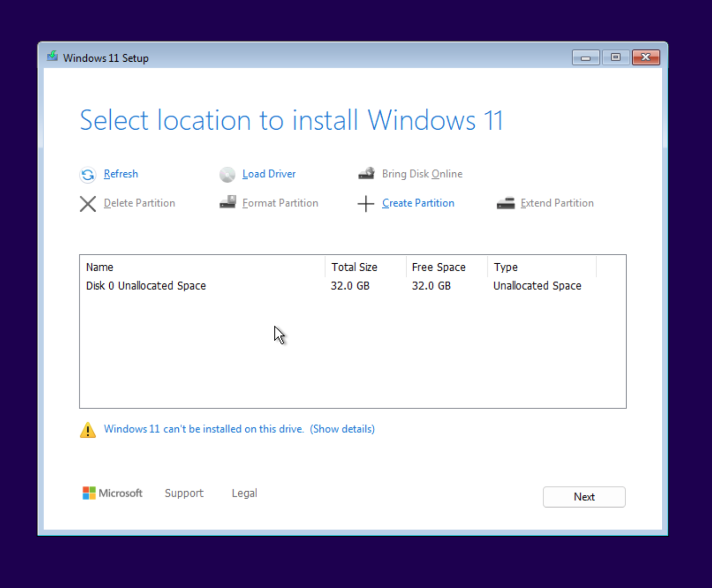Click the Extend Partition drive icon
Screen dimensions: 712x588
505,203
